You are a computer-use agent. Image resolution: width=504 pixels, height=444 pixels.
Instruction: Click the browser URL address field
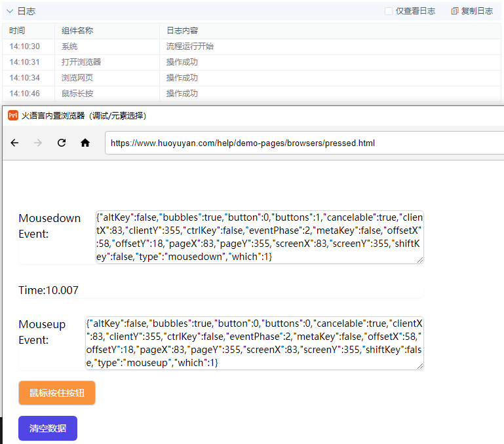[301, 143]
